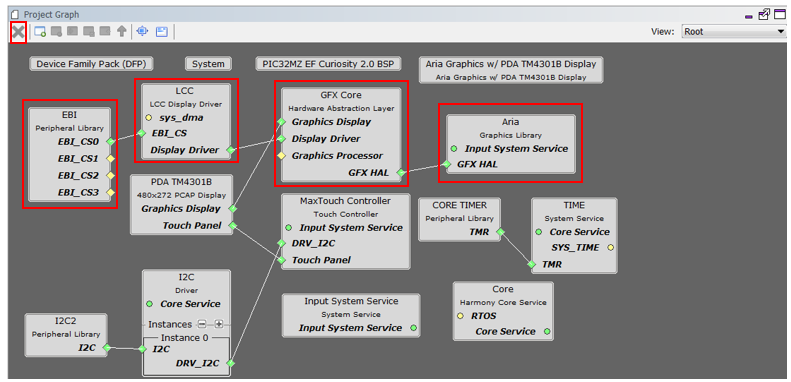Click the Touch Panel diamond on PDA TM4301B
The image size is (791, 382).
point(232,225)
